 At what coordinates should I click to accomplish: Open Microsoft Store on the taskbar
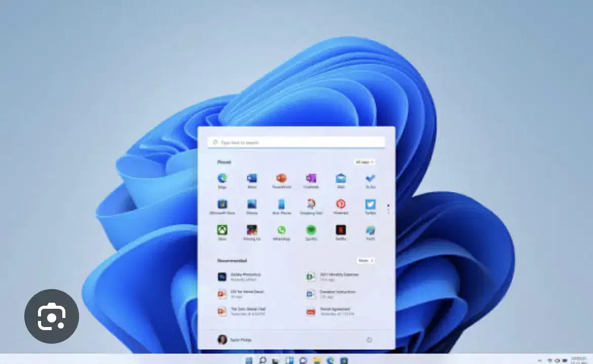tap(344, 360)
